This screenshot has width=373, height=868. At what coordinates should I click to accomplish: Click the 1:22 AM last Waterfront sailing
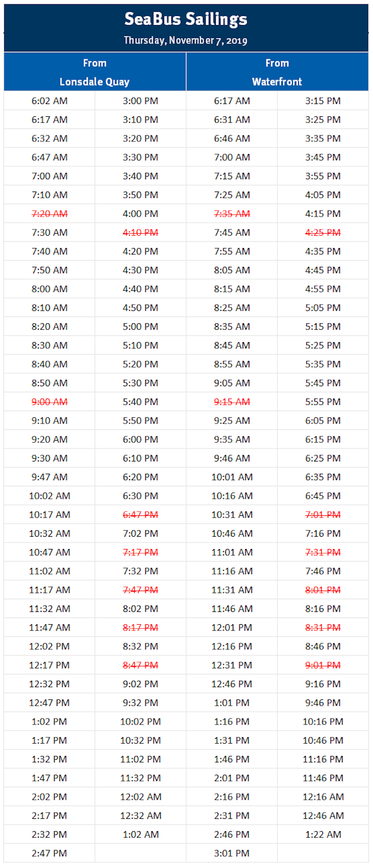point(323,834)
